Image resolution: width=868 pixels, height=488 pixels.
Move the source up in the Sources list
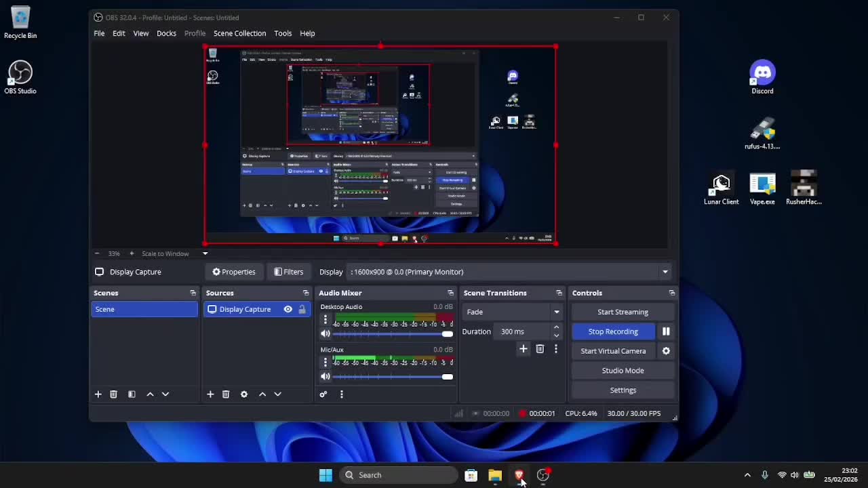click(x=262, y=394)
